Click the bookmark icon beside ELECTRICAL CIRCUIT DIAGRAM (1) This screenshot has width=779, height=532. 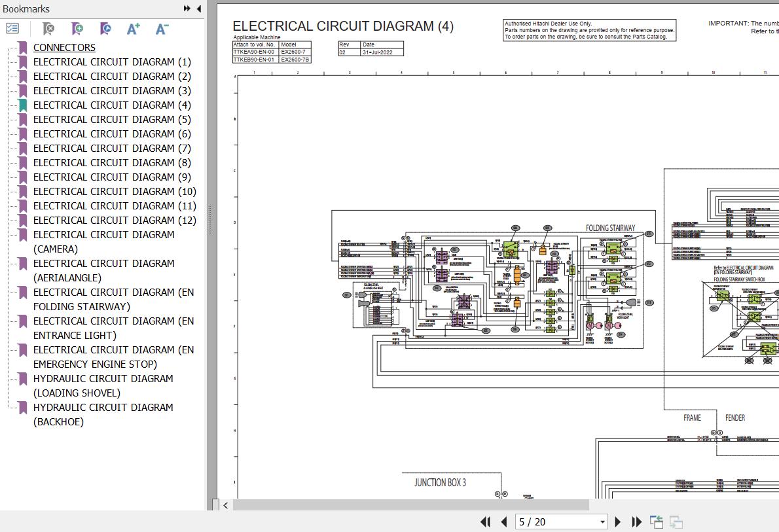point(23,62)
